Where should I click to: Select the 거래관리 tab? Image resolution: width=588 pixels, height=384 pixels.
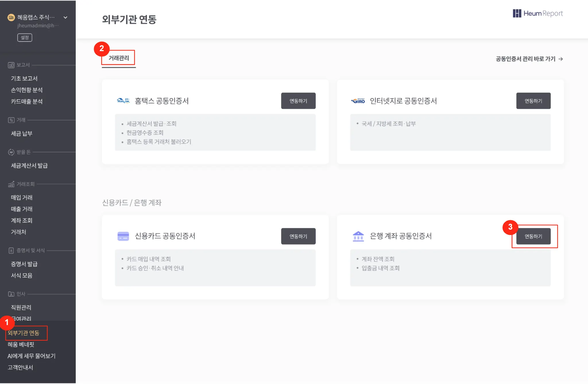[119, 58]
